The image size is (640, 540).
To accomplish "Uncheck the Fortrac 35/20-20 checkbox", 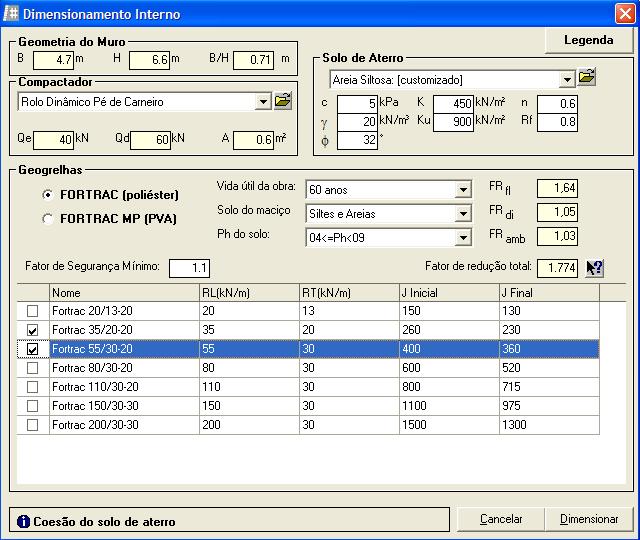I will pyautogui.click(x=32, y=330).
